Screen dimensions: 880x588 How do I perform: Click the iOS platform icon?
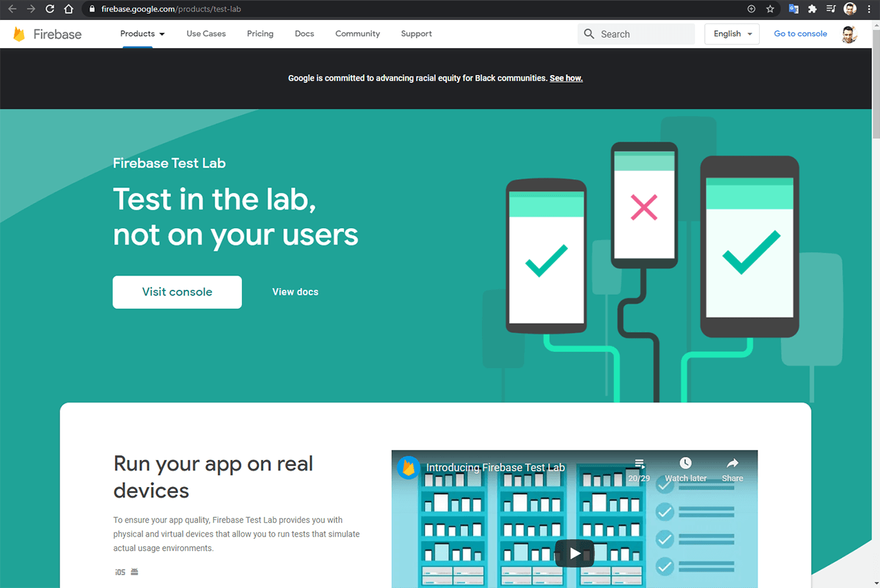pos(120,572)
